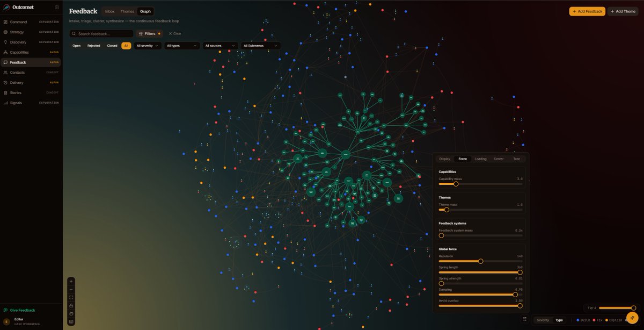The width and height of the screenshot is (644, 330).
Task: Click the Signals nav icon
Action: click(x=5, y=103)
